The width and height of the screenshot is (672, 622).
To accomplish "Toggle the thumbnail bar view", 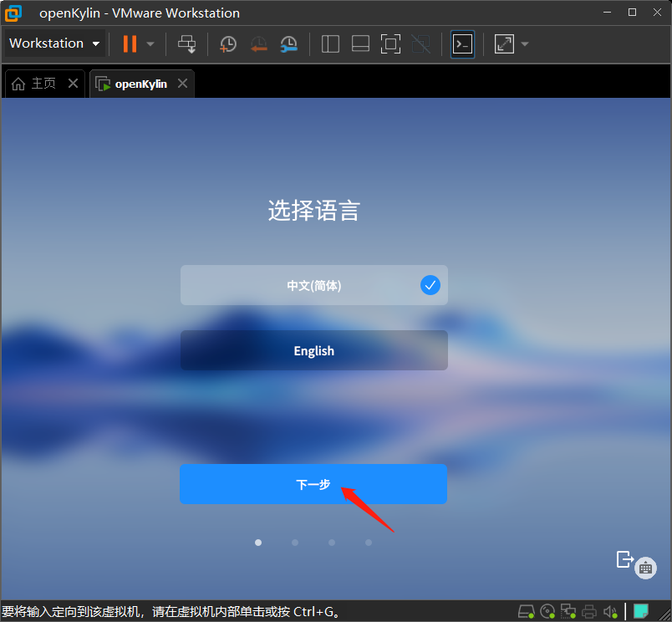I will [360, 43].
